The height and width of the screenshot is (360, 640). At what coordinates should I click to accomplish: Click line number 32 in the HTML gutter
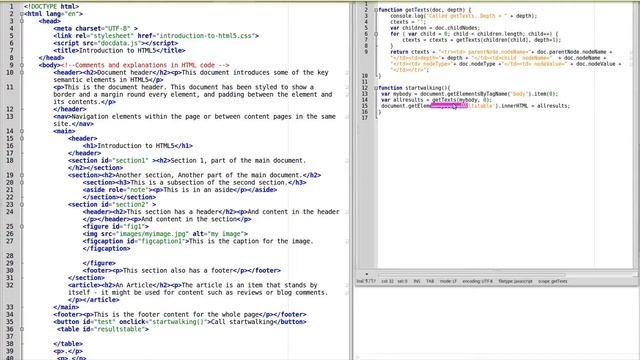point(9,286)
